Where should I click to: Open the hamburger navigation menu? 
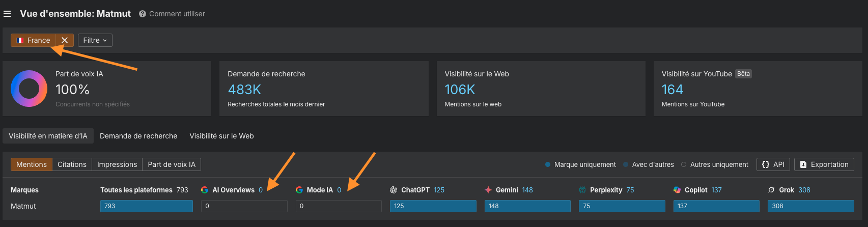coord(7,14)
